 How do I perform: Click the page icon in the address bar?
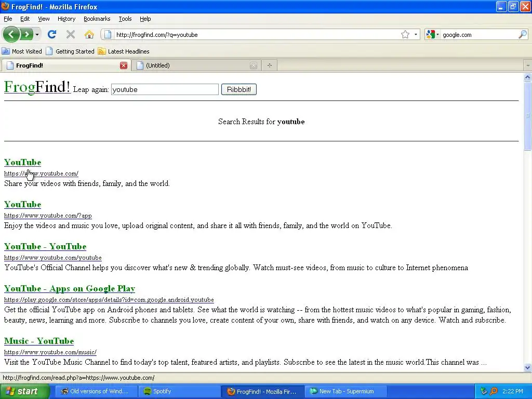tap(108, 34)
